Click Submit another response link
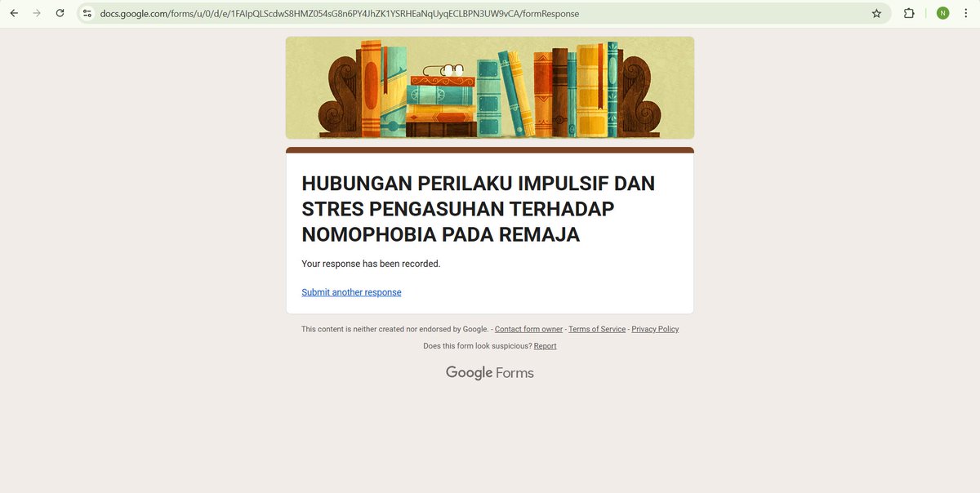Viewport: 980px width, 493px height. (x=351, y=292)
